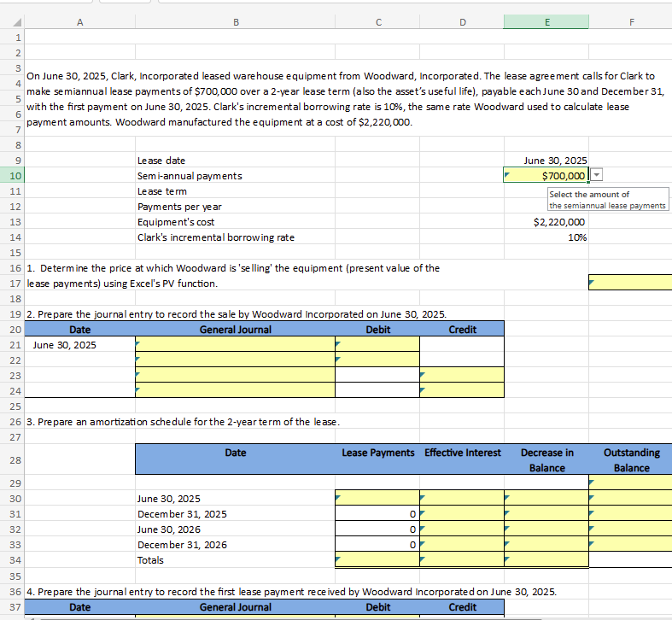This screenshot has height=620, width=672.
Task: Select Lease Payments cell for June 30, 2025
Action: pos(377,498)
